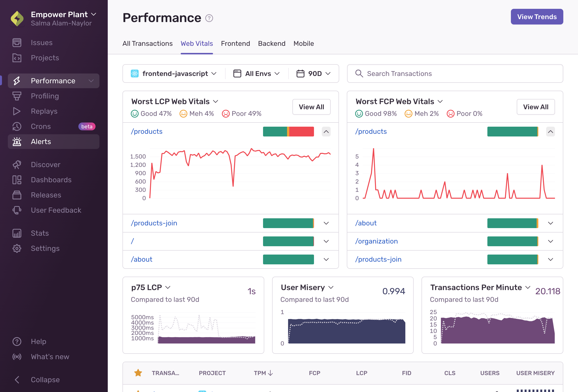Click LCP column header in table

click(x=361, y=373)
